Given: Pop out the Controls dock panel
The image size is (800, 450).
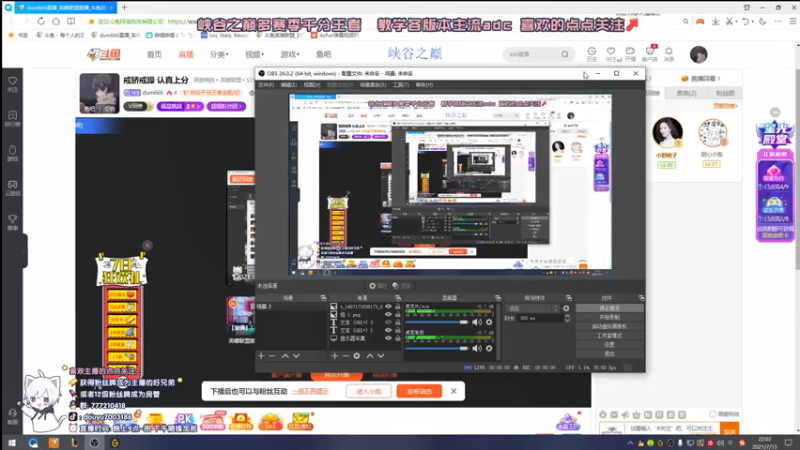Looking at the screenshot, I should (x=641, y=297).
